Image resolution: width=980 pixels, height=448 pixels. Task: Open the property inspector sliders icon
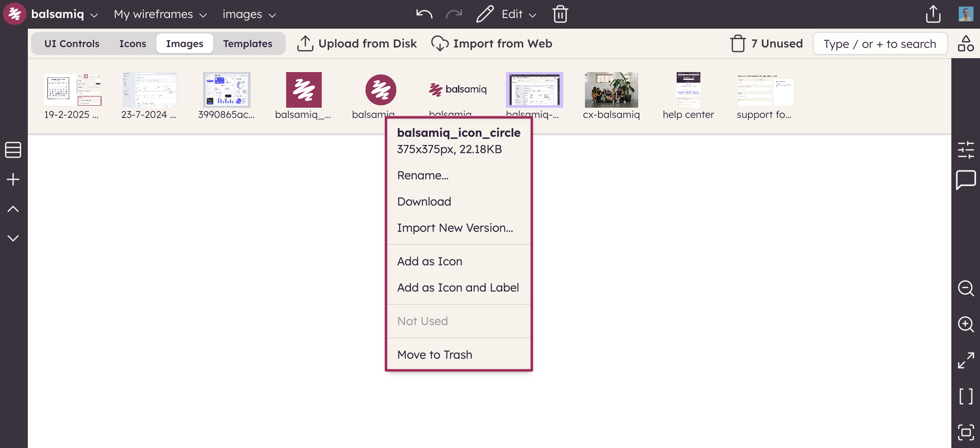pyautogui.click(x=966, y=150)
